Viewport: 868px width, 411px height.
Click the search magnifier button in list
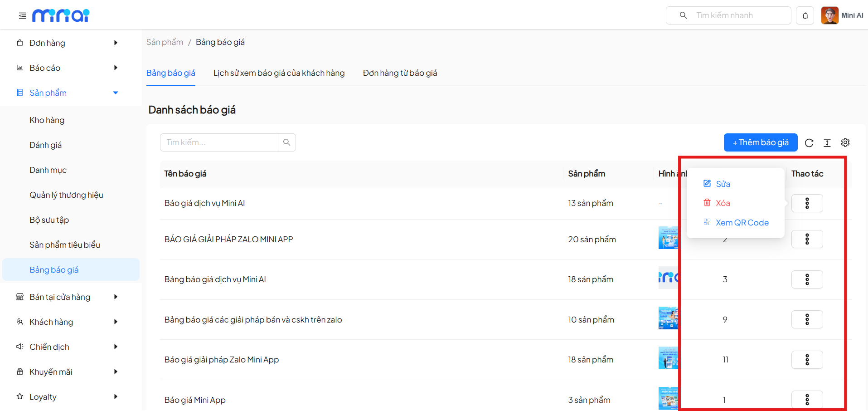[x=286, y=142]
